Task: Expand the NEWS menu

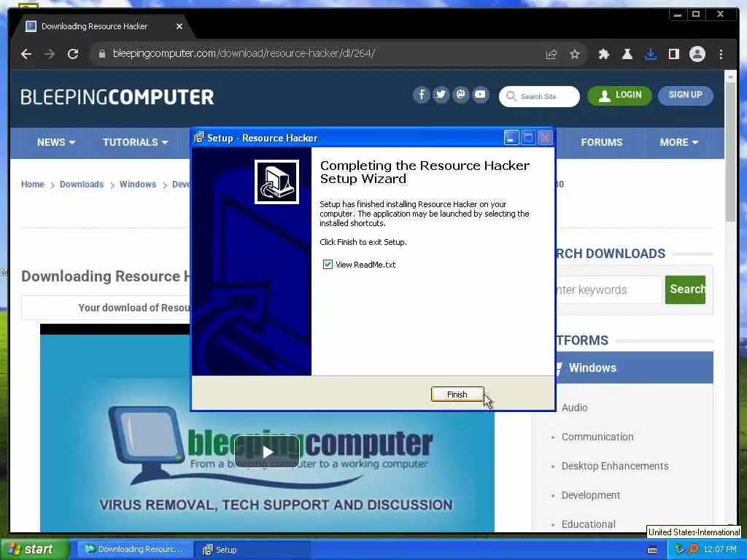Action: tap(55, 142)
